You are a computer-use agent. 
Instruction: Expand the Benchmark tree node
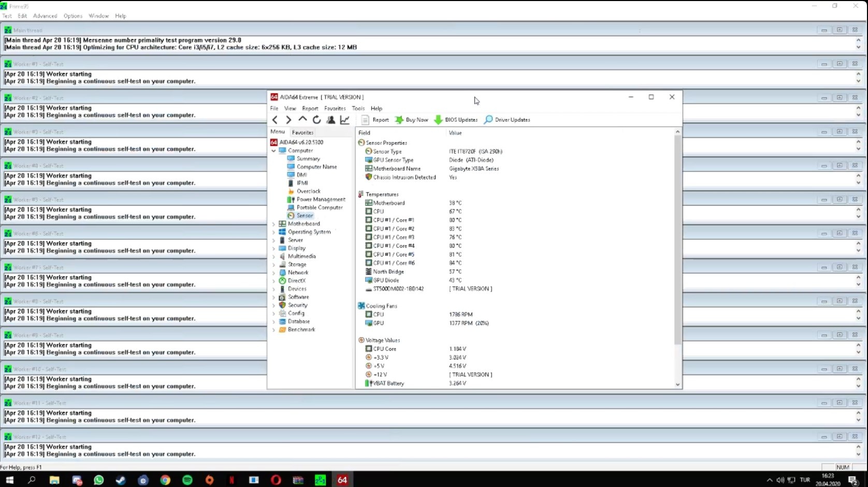click(x=273, y=330)
